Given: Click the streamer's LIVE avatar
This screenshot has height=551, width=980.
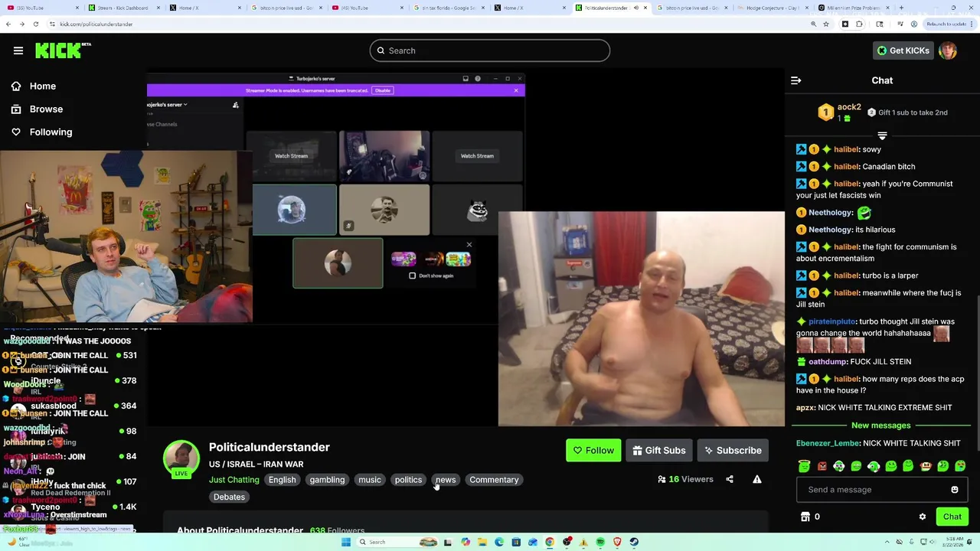Looking at the screenshot, I should point(181,458).
